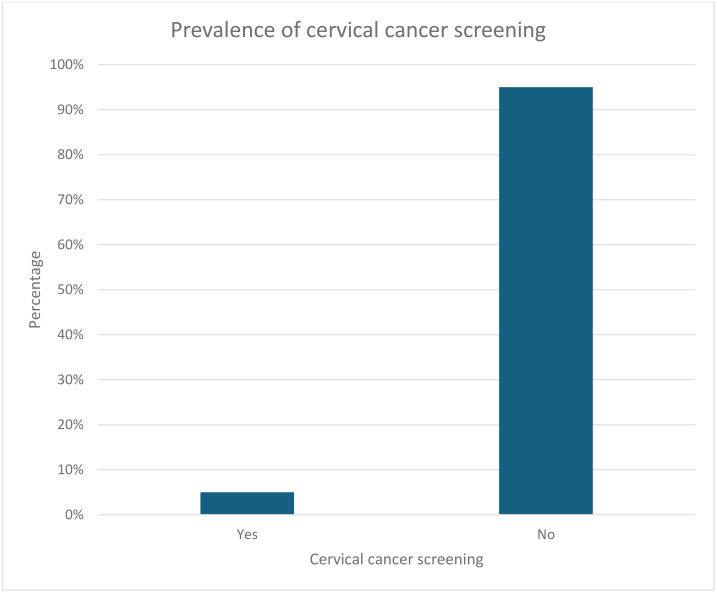This screenshot has width=717, height=593.
Task: Click the 50% axis label
Action: [70, 289]
